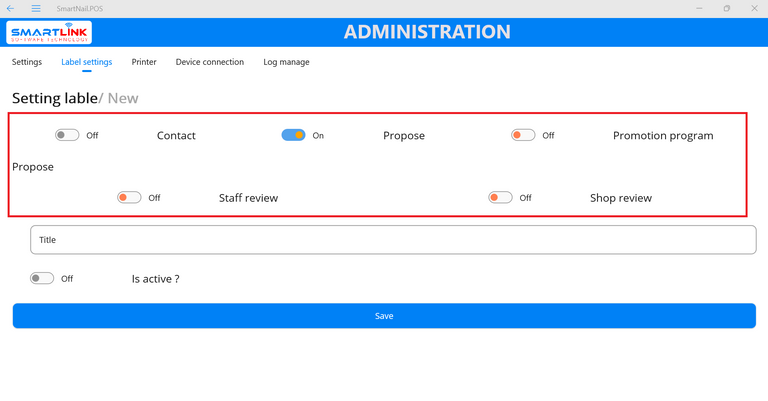Click the back arrow in title bar
Screen dimensions: 768x401
10,8
